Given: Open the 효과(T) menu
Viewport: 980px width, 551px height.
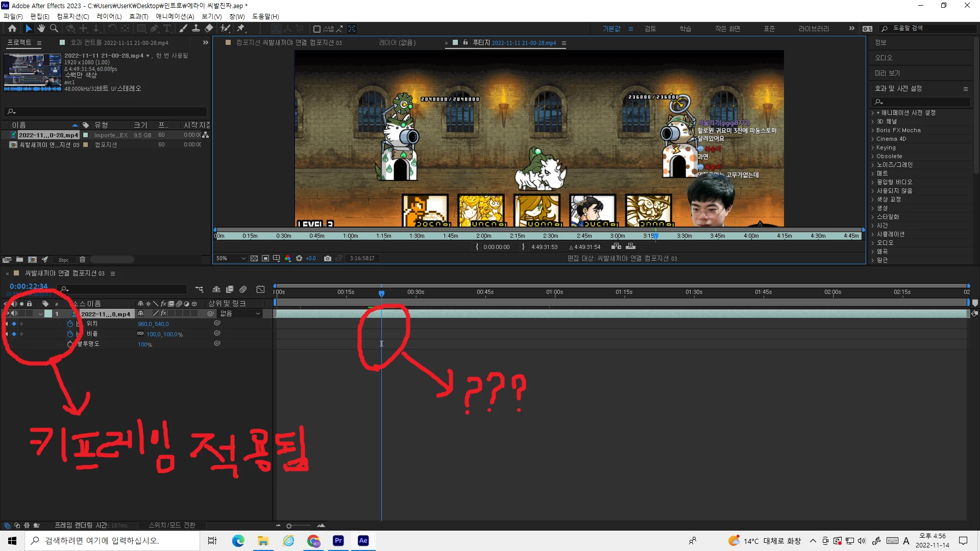Looking at the screenshot, I should (x=138, y=16).
